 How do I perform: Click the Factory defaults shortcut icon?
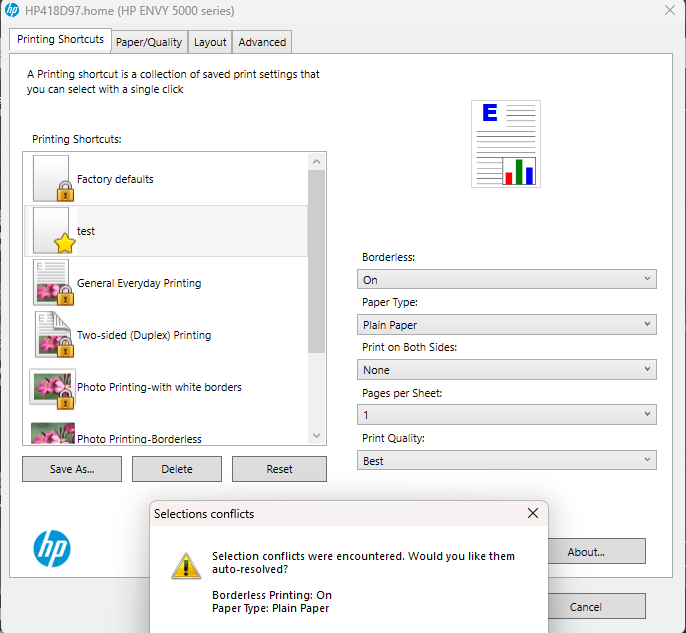[53, 178]
